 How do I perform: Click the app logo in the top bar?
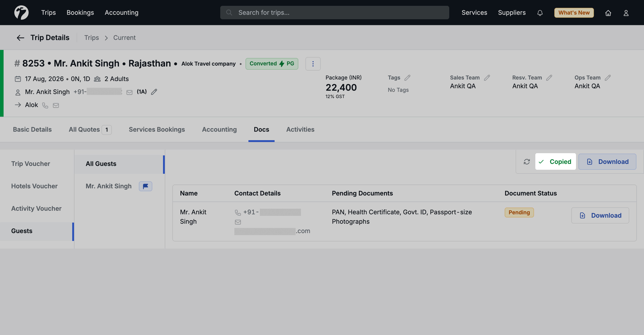tap(21, 13)
